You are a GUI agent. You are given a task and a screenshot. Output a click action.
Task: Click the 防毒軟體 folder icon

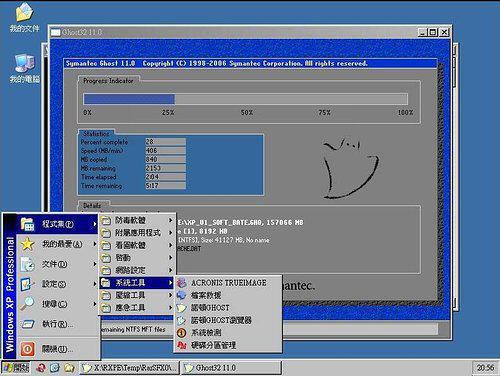[106, 220]
